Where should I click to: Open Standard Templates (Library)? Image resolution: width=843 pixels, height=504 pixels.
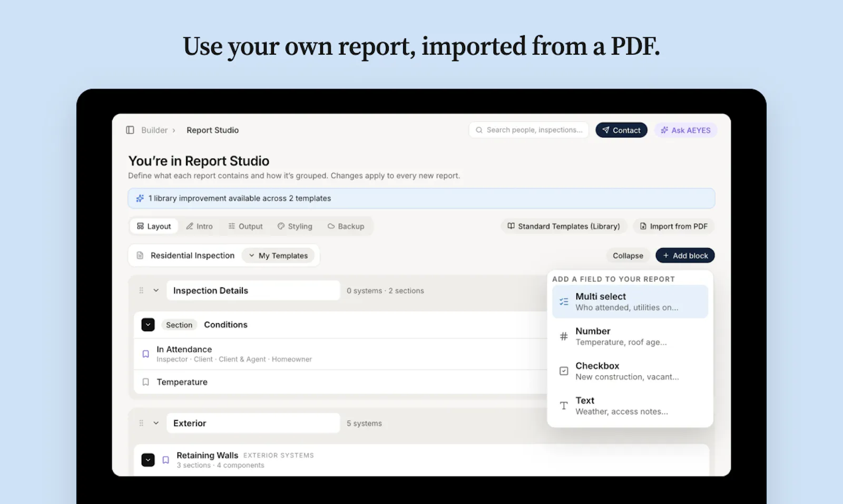[x=564, y=226]
